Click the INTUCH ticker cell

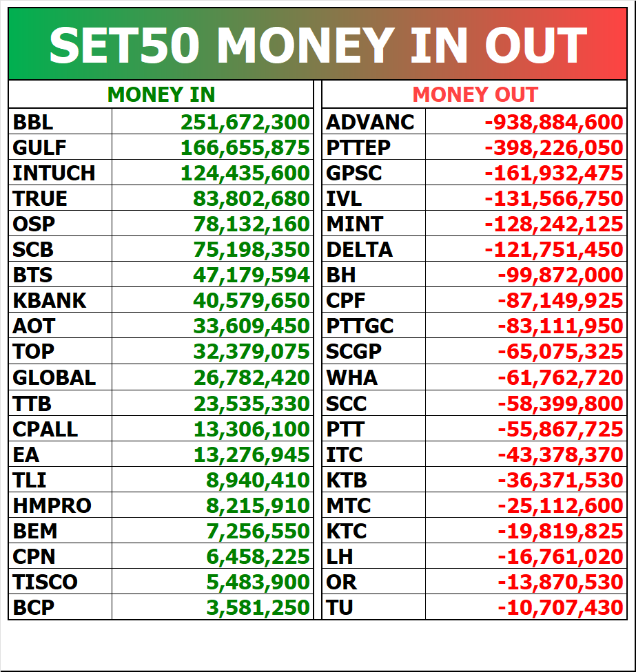pos(60,173)
